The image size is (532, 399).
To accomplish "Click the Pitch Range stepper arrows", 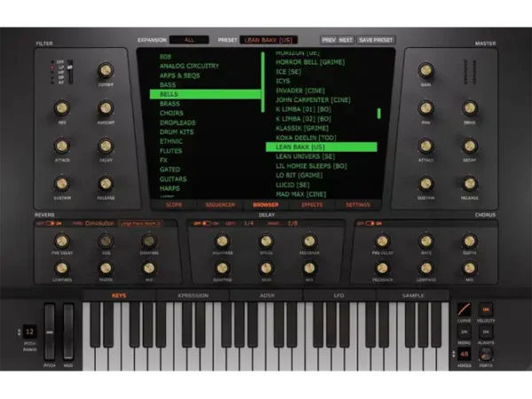I will tap(19, 332).
